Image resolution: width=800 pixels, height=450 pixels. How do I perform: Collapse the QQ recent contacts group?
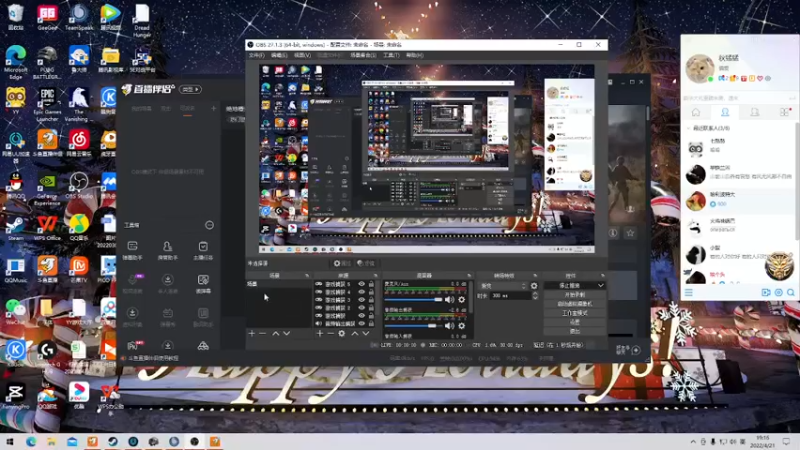(x=688, y=128)
